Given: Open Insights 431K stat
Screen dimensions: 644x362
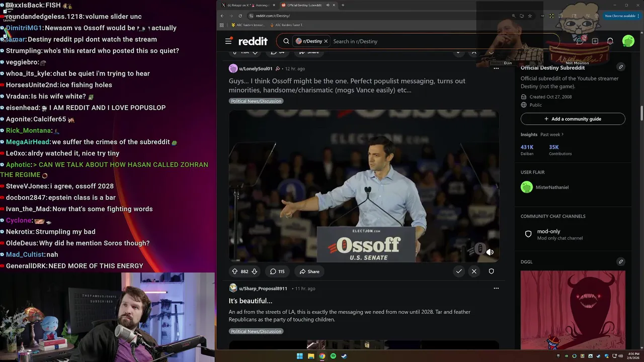Looking at the screenshot, I should (527, 150).
